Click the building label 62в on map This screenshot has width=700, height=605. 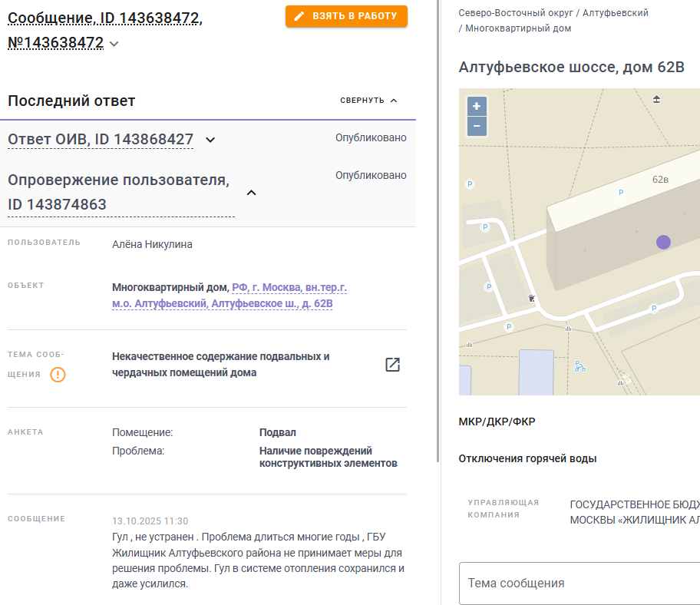point(660,179)
